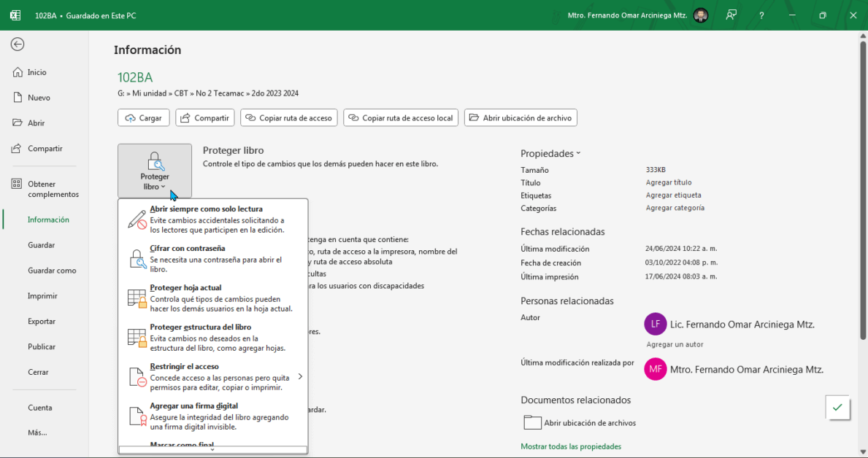868x458 pixels.
Task: Select the Nuevo document icon
Action: pos(18,98)
